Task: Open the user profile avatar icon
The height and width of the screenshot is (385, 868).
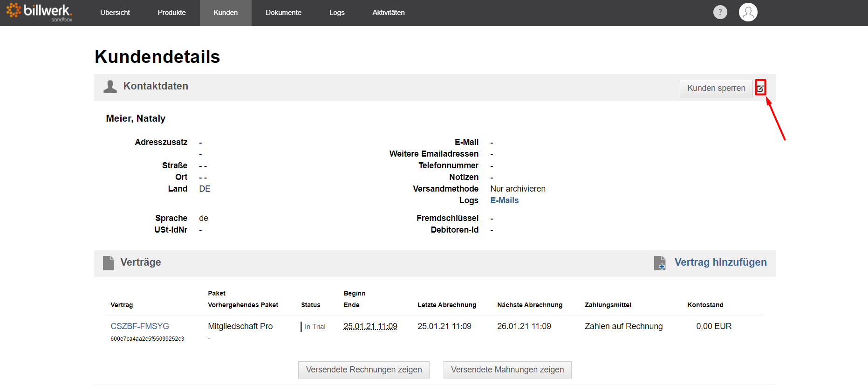Action: pos(748,12)
